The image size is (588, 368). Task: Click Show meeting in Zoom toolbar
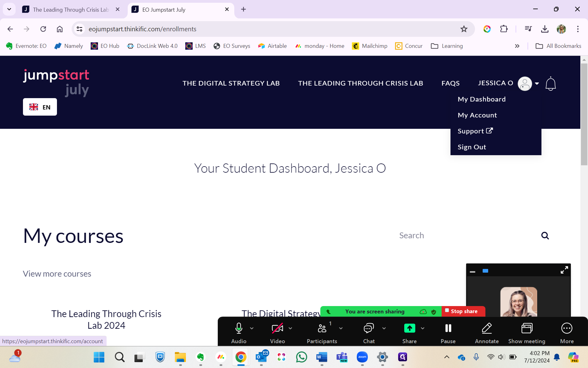click(x=527, y=332)
